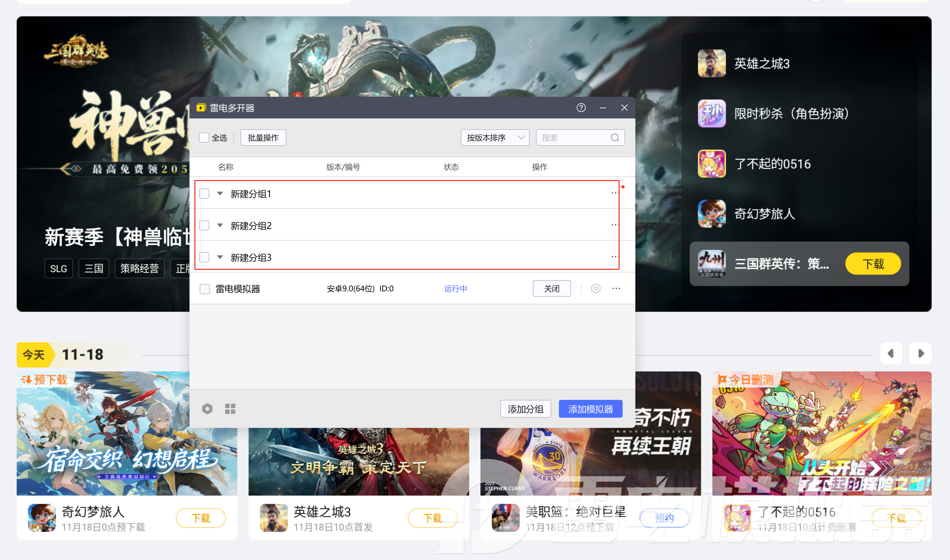Open more actions for 新建分组1

click(614, 193)
